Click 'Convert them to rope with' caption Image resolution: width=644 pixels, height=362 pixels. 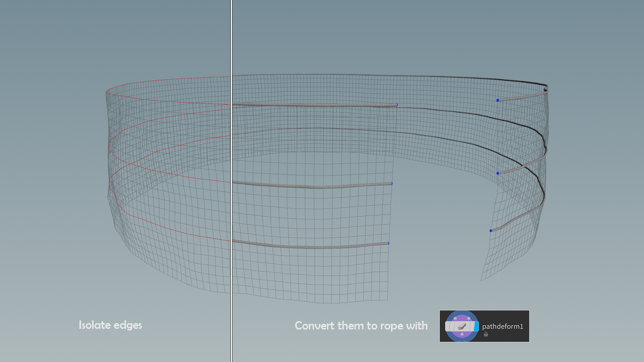click(x=361, y=326)
